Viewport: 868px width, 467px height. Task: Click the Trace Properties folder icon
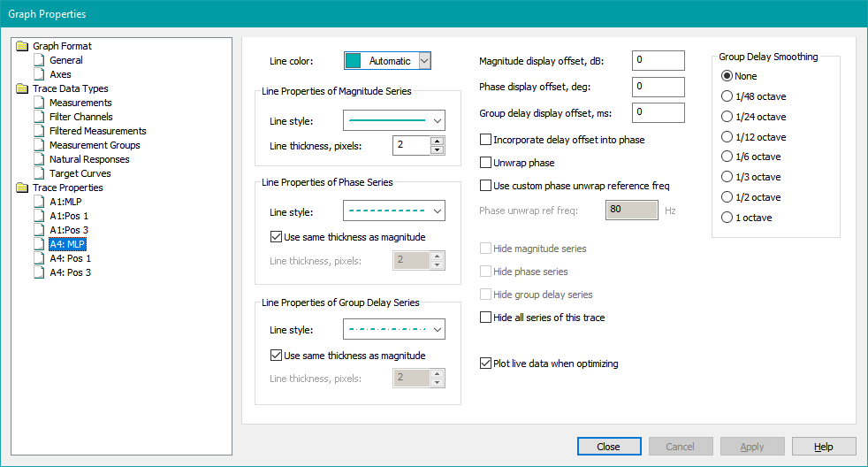coord(22,188)
